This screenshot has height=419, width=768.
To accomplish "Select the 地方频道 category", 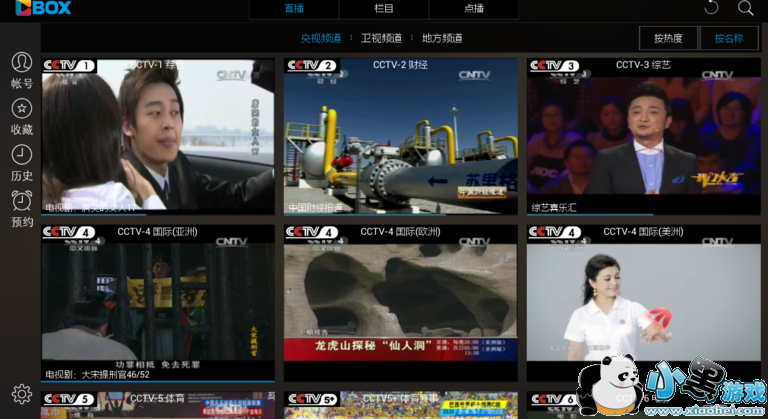I will pos(442,38).
